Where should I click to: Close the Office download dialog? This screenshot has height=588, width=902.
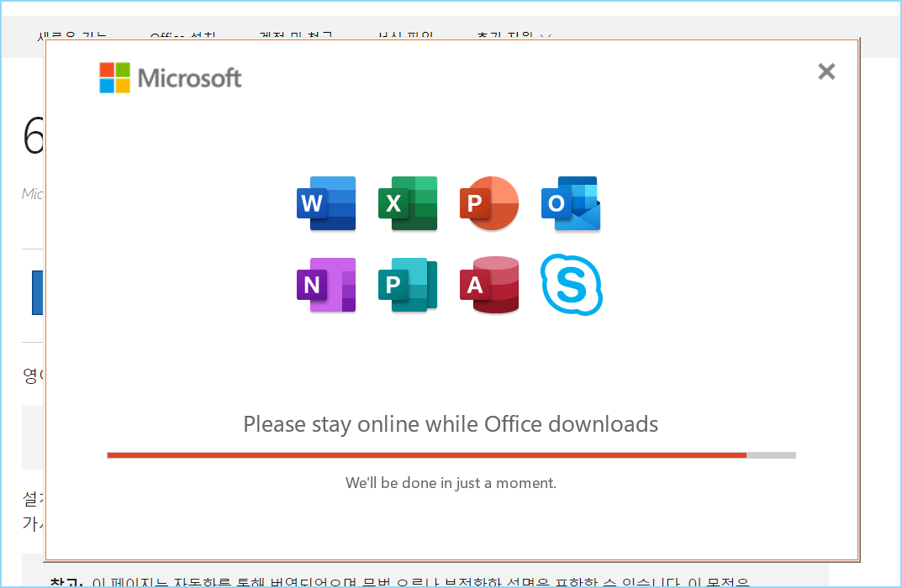coord(826,71)
